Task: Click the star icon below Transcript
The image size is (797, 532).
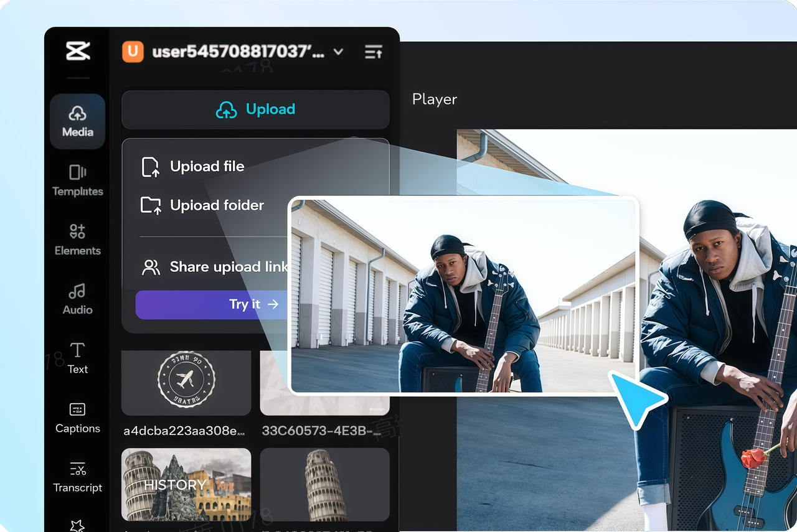Action: 77,526
